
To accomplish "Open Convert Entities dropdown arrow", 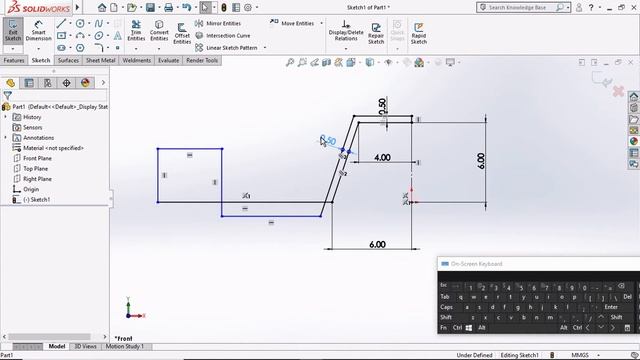I will tap(159, 48).
